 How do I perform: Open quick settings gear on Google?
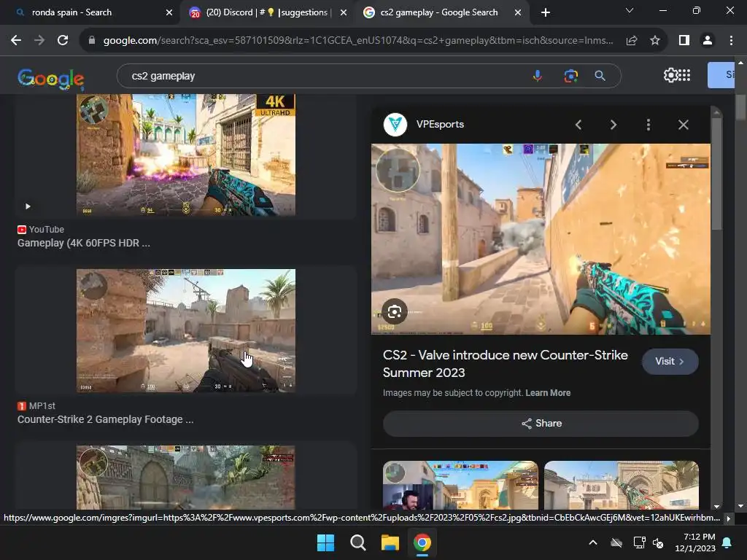click(670, 75)
